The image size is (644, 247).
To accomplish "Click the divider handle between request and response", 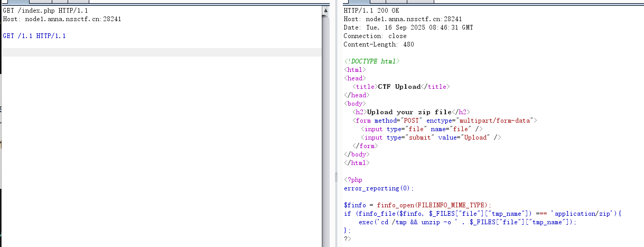I will (335, 176).
